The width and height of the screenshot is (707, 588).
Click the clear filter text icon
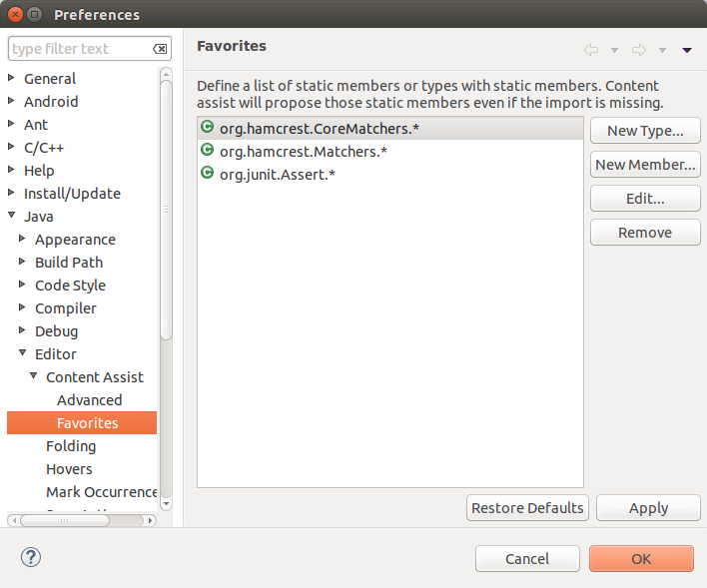(x=160, y=49)
